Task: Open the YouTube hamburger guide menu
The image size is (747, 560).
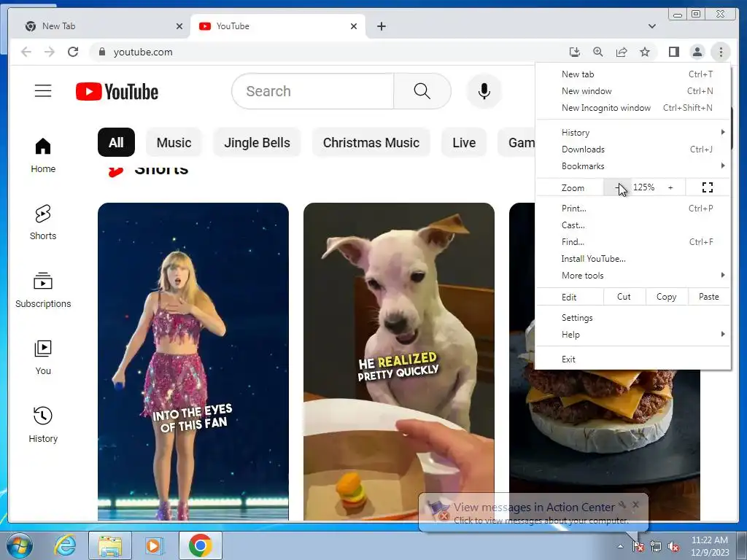Action: (x=43, y=90)
